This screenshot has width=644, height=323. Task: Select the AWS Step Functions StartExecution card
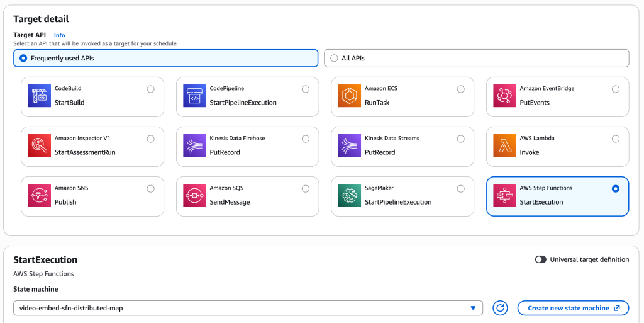557,196
